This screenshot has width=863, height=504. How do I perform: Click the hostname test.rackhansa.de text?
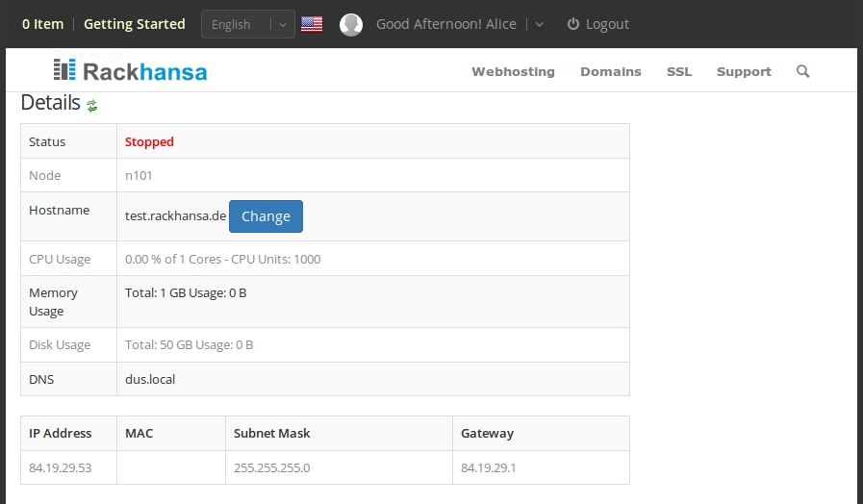tap(175, 216)
